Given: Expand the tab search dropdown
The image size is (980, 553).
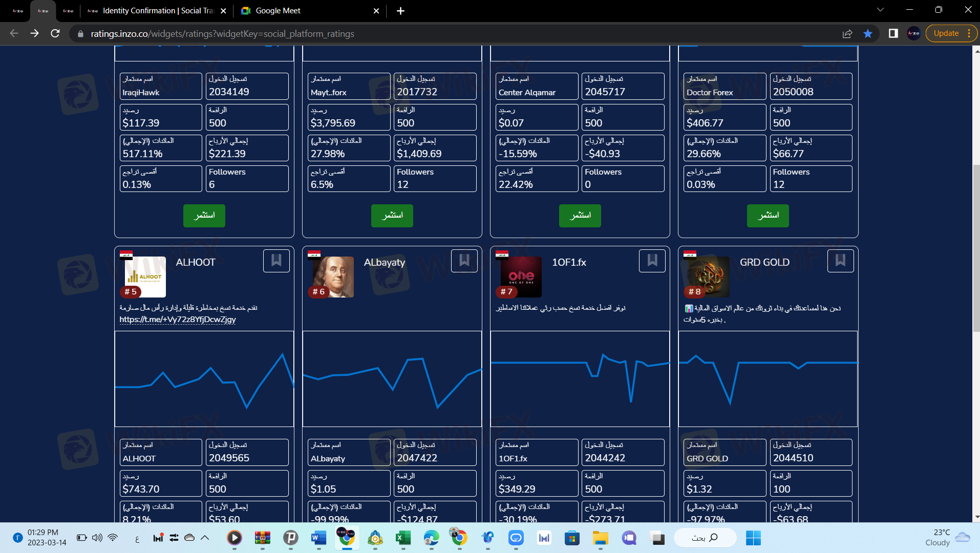Looking at the screenshot, I should point(881,10).
